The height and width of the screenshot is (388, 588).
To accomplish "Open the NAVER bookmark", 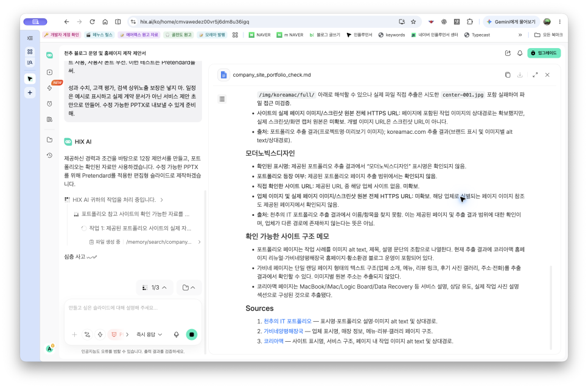I will tap(259, 35).
